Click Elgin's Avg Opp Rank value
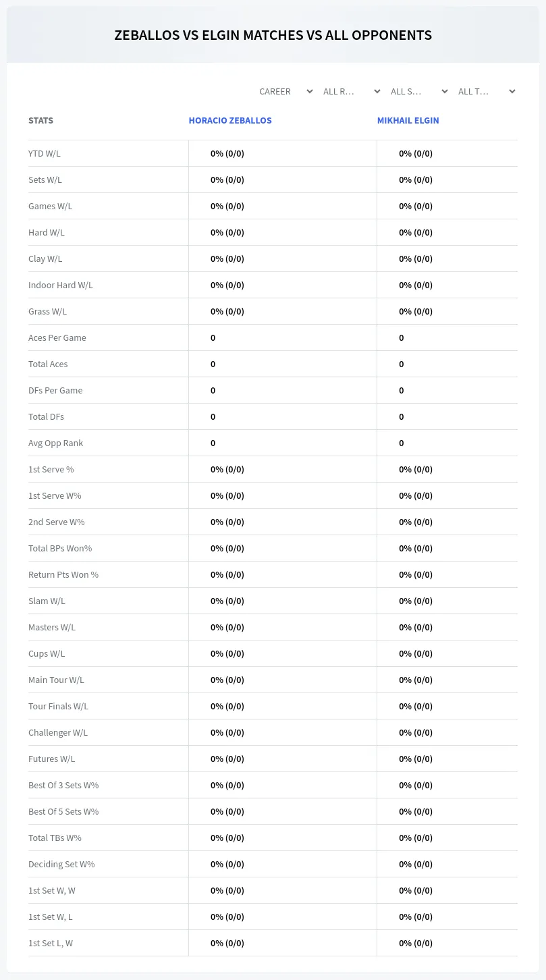This screenshot has width=546, height=980. (401, 443)
